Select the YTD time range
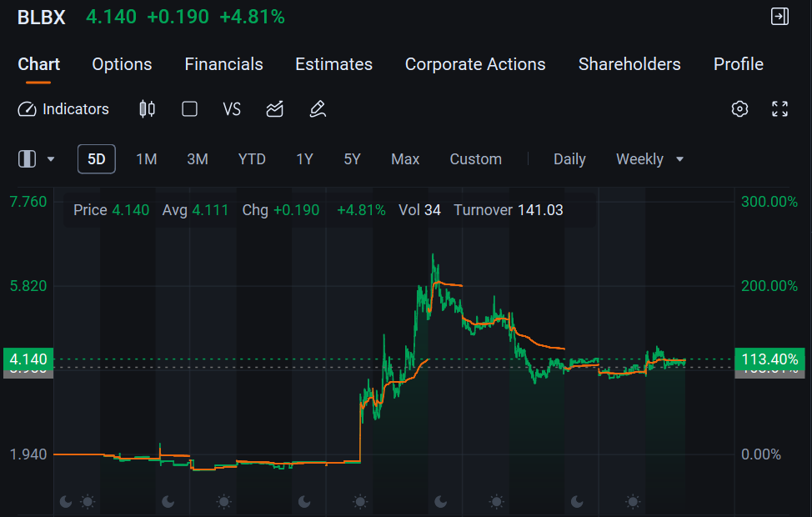This screenshot has height=517, width=812. (x=252, y=159)
